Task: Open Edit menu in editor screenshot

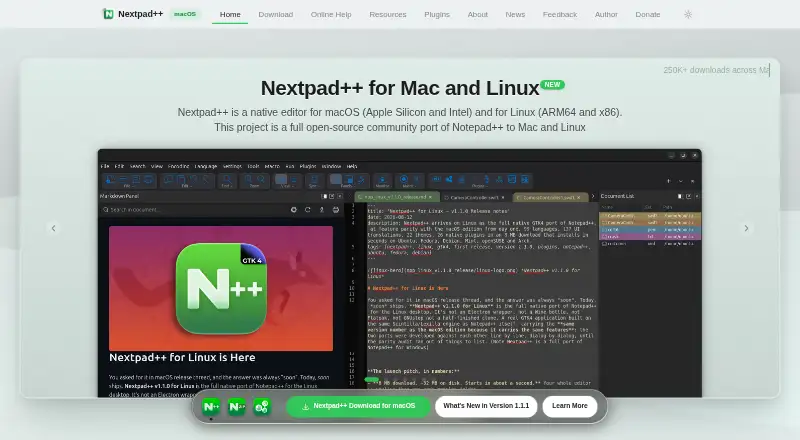Action: tap(119, 166)
